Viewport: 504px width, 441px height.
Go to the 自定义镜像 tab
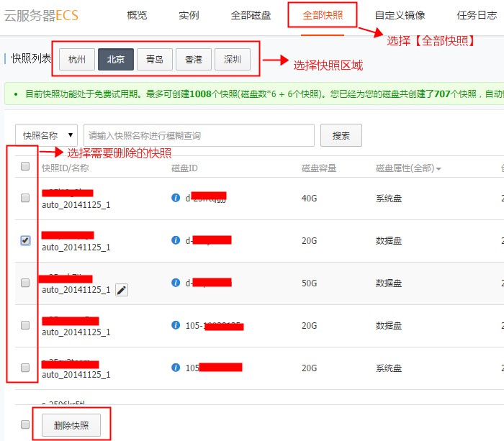400,15
